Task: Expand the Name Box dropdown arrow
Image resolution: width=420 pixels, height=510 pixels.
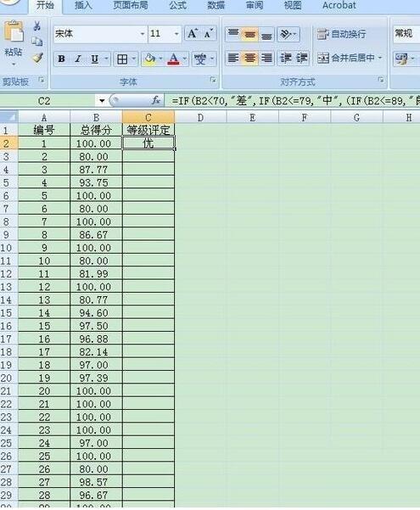Action: tap(102, 101)
